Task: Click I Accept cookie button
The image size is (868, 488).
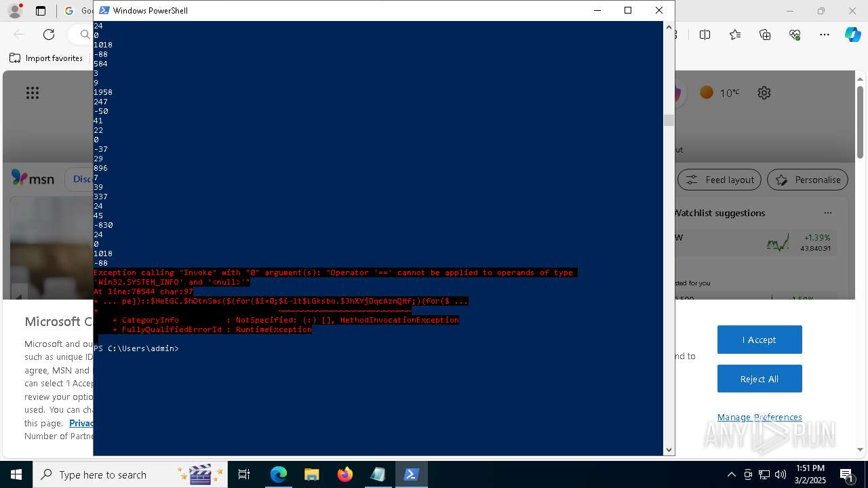Action: pyautogui.click(x=759, y=340)
